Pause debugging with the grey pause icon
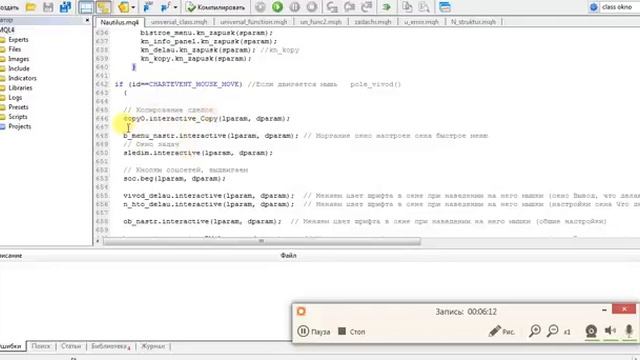 point(295,7)
